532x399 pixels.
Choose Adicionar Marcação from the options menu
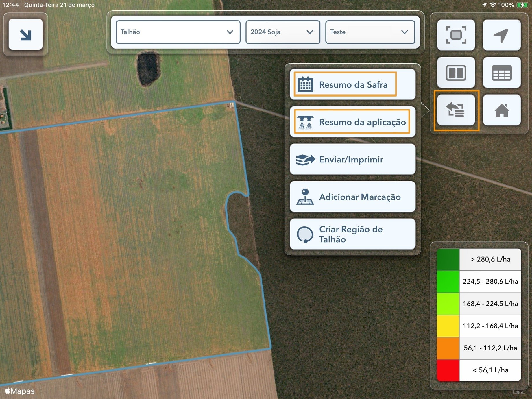[x=353, y=197]
